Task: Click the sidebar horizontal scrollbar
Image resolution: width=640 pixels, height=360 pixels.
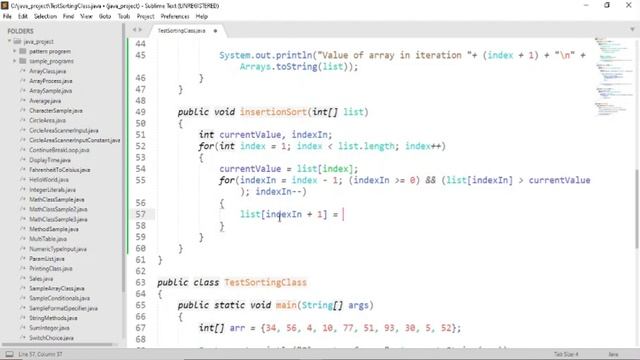Action: click(57, 345)
